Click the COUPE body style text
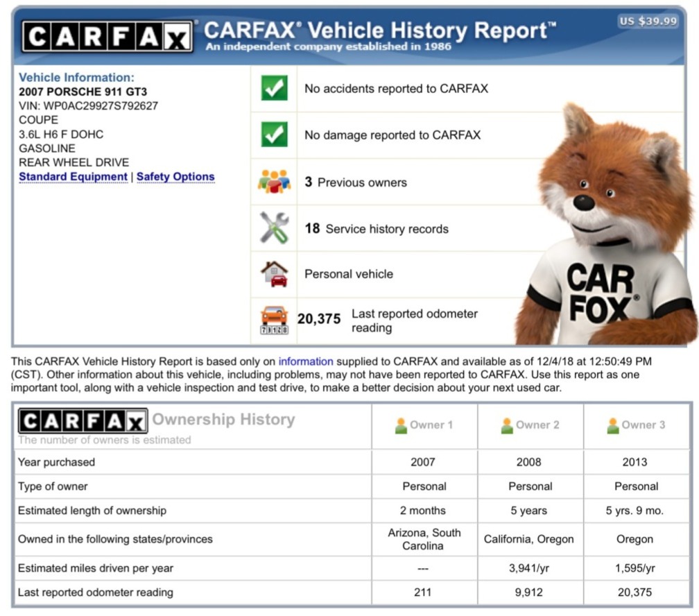The height and width of the screenshot is (616, 699). (x=38, y=120)
